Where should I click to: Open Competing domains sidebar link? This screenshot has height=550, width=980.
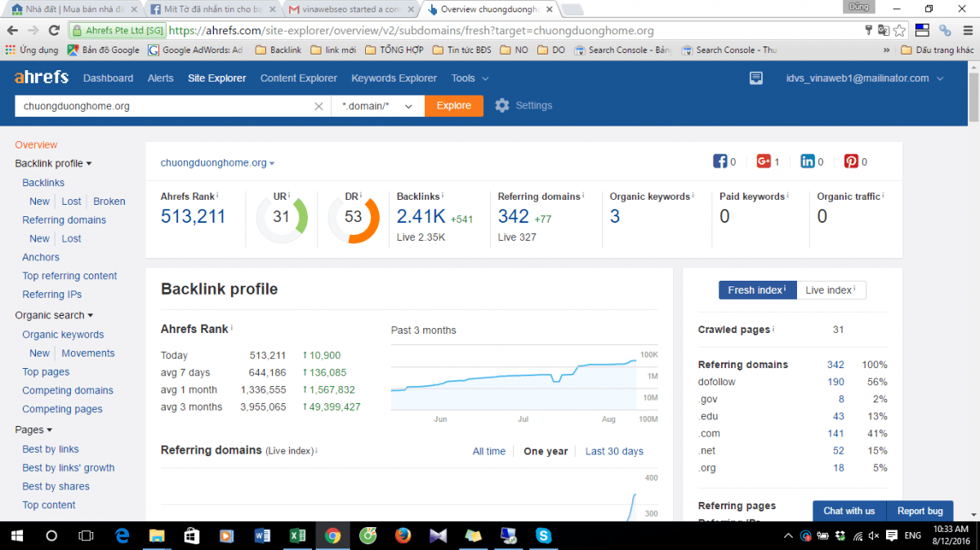click(x=68, y=390)
